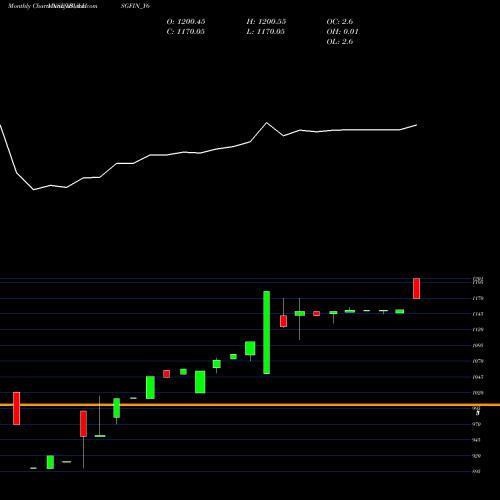
Task: Click the 1095 price axis label
Action: tap(477, 346)
